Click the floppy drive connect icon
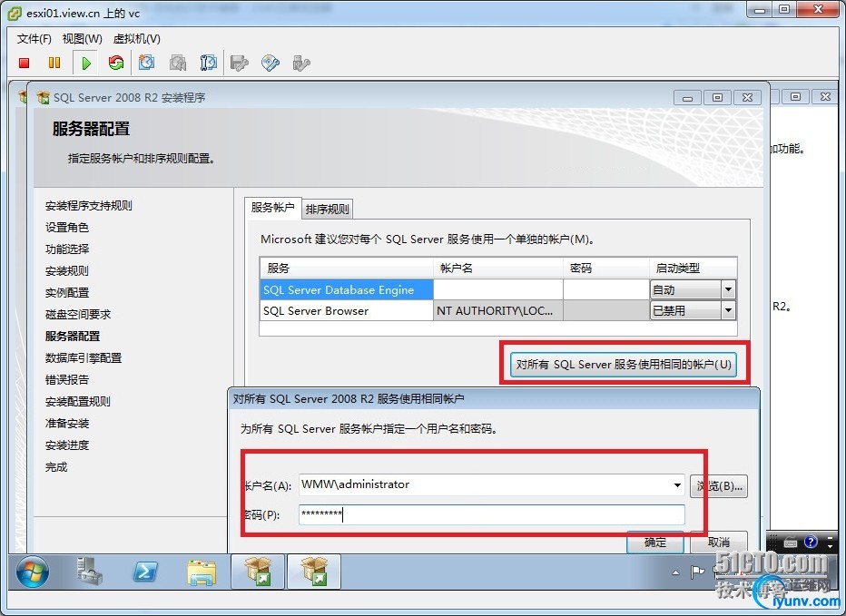 point(239,64)
